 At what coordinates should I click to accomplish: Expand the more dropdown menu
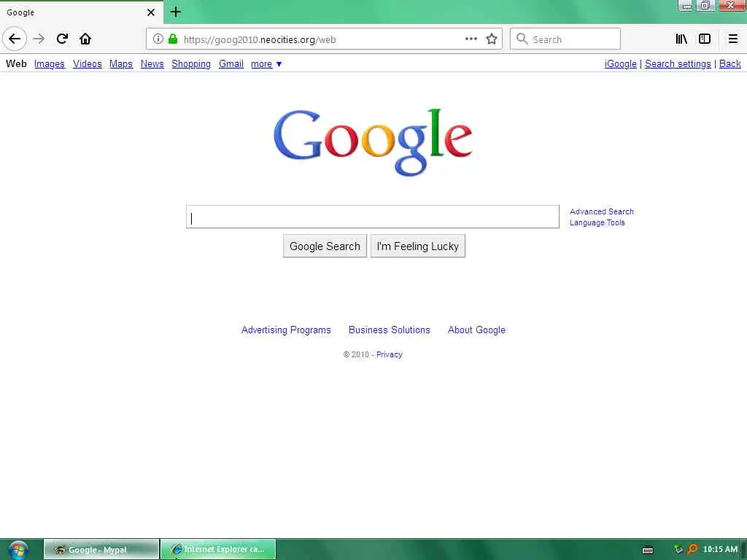266,64
